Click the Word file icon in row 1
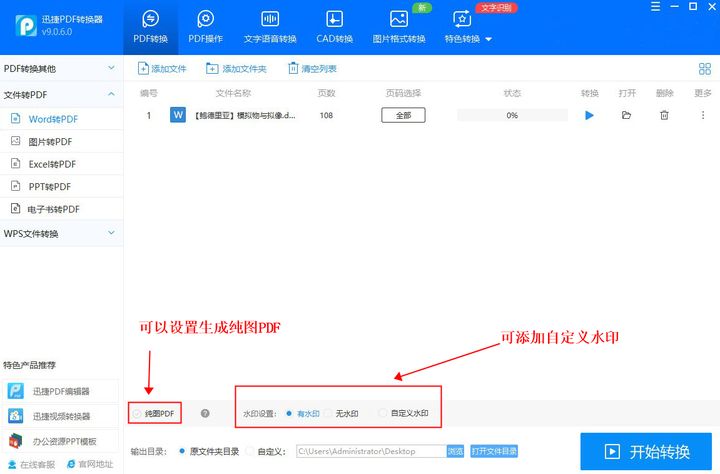 click(178, 115)
